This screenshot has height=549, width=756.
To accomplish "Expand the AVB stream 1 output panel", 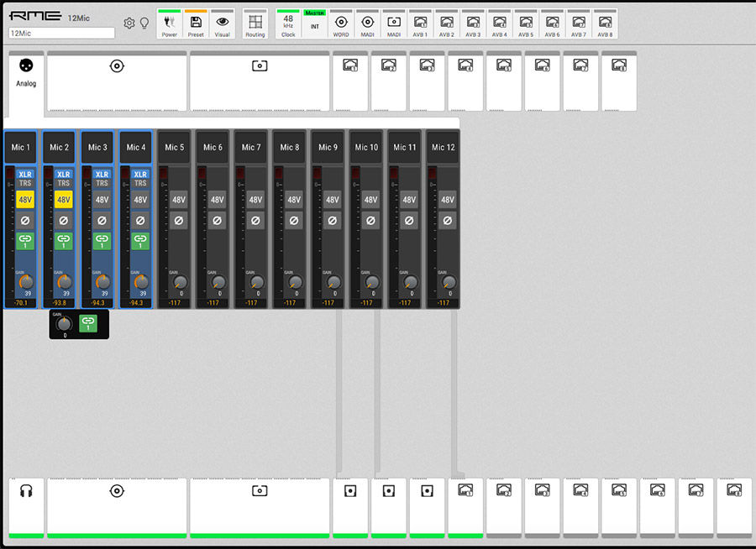I will [x=465, y=508].
